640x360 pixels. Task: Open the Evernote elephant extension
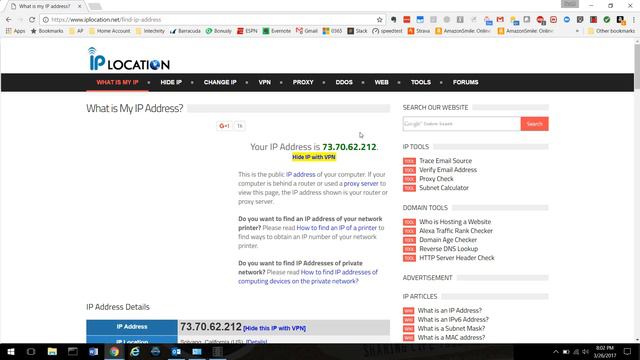point(393,20)
